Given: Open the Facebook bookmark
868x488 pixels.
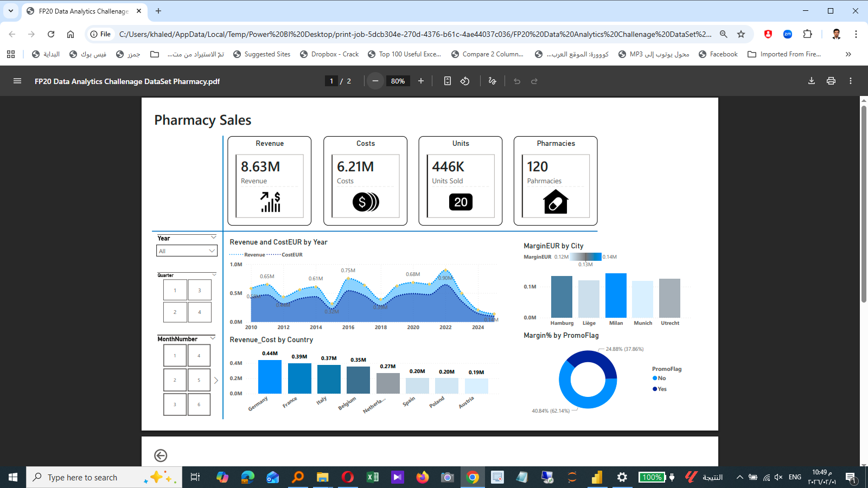Looking at the screenshot, I should (x=718, y=54).
